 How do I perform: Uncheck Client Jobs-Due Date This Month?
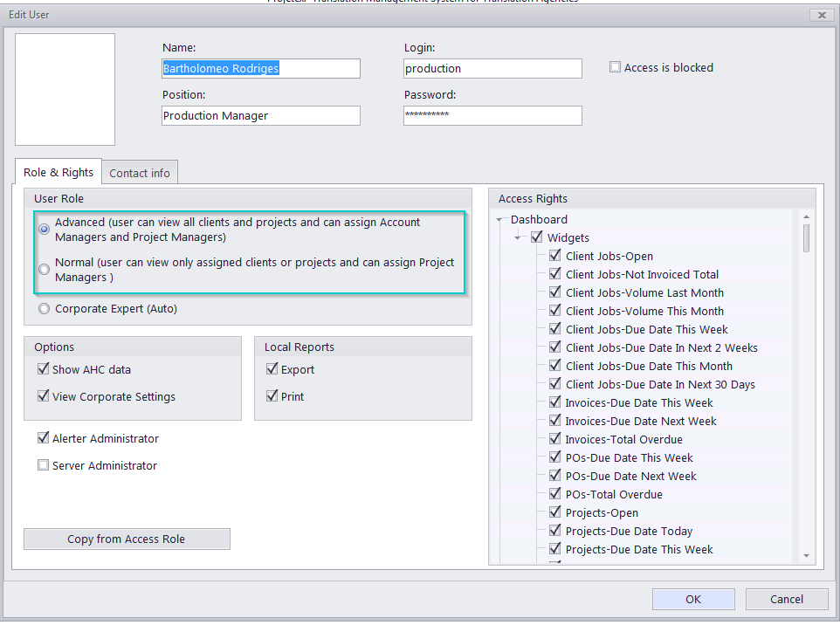(555, 366)
